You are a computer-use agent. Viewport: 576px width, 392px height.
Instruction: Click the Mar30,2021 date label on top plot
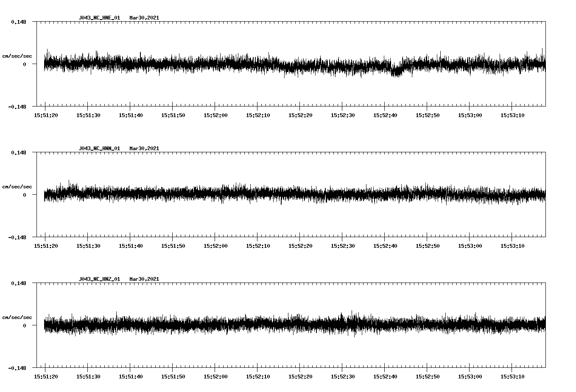click(144, 18)
